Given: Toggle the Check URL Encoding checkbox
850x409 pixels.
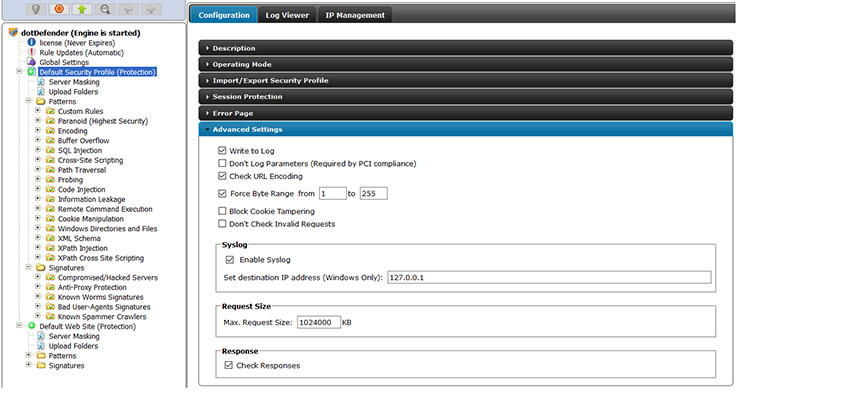Looking at the screenshot, I should click(x=222, y=176).
